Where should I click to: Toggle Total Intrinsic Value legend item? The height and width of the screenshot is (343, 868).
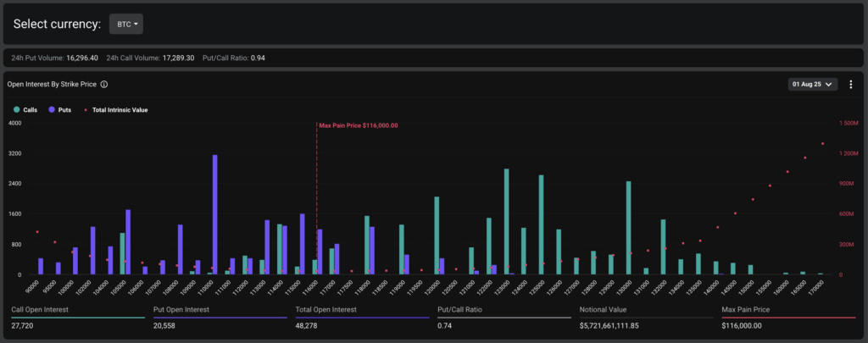(x=120, y=110)
